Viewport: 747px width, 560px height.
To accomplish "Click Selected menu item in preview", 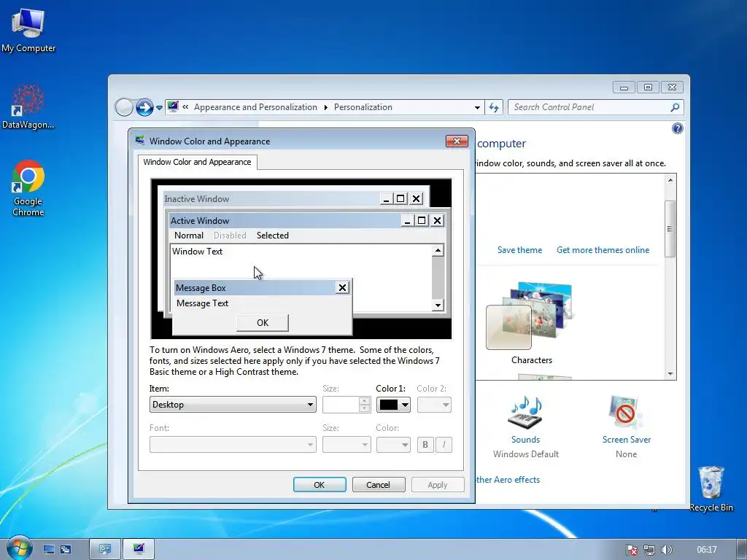I will 273,236.
